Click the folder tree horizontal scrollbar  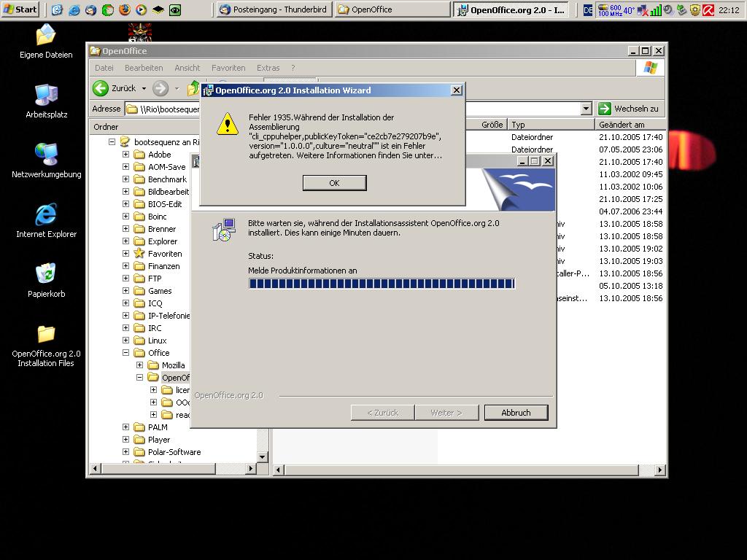coord(159,469)
